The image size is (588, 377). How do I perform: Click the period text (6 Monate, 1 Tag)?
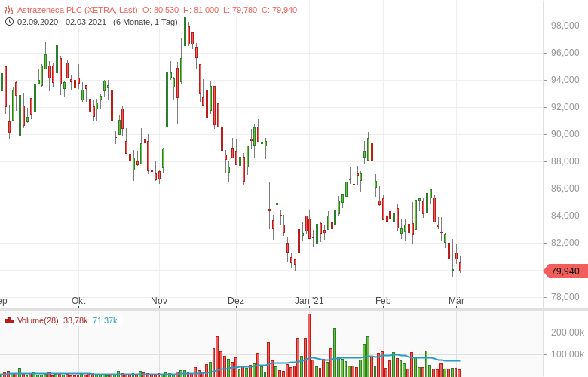pyautogui.click(x=145, y=22)
